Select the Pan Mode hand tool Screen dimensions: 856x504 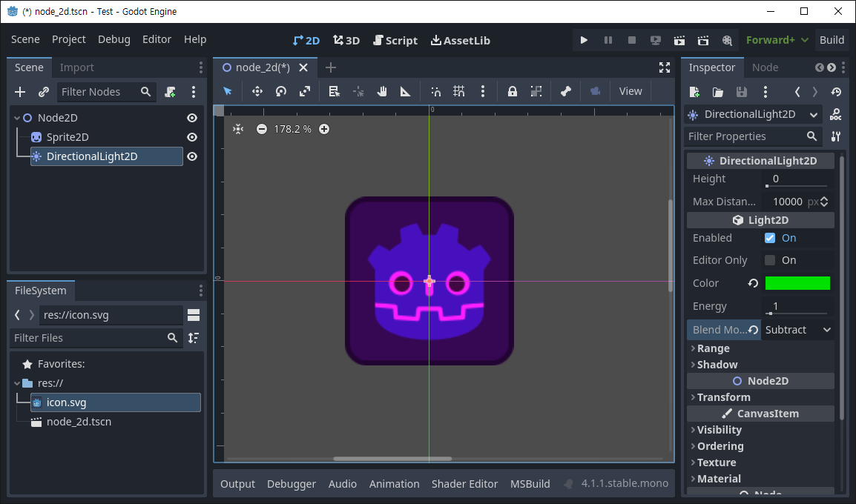tap(381, 91)
